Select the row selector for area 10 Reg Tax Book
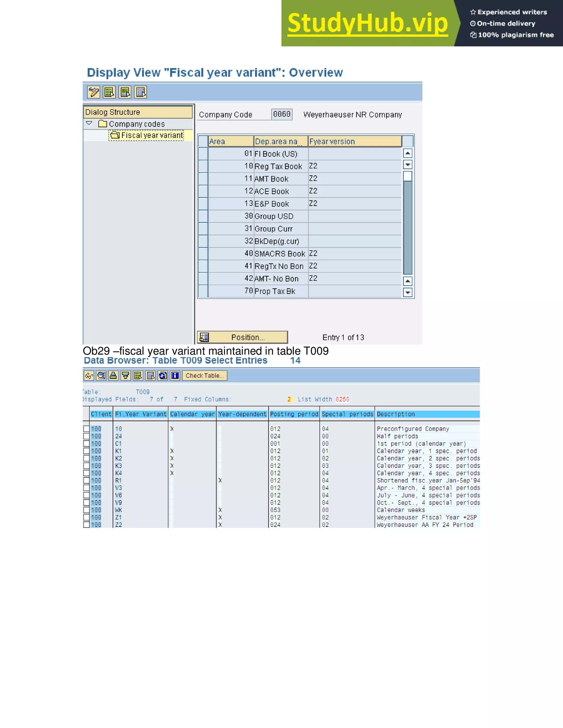Screen dimensions: 563x728 (203, 166)
